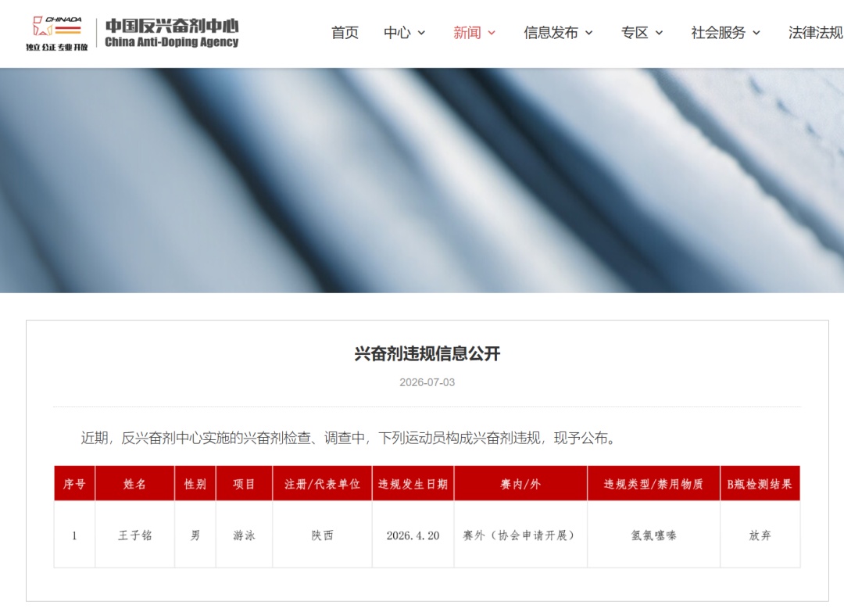Screen dimensions: 844x616
Task: Click the serial number cell 1
Action: pos(74,535)
